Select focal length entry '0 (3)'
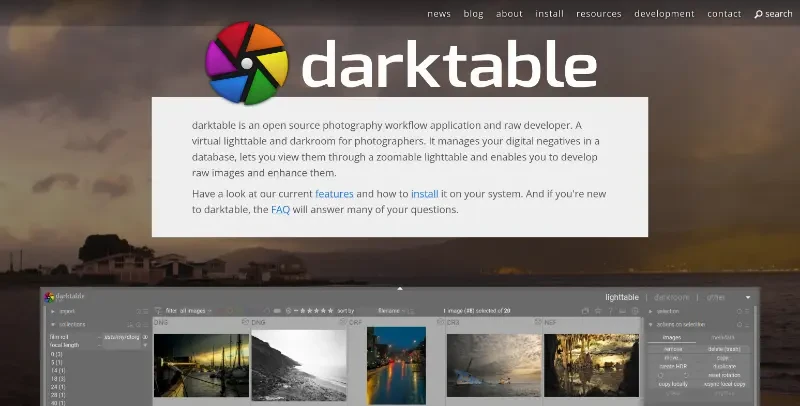This screenshot has height=406, width=800. [57, 354]
